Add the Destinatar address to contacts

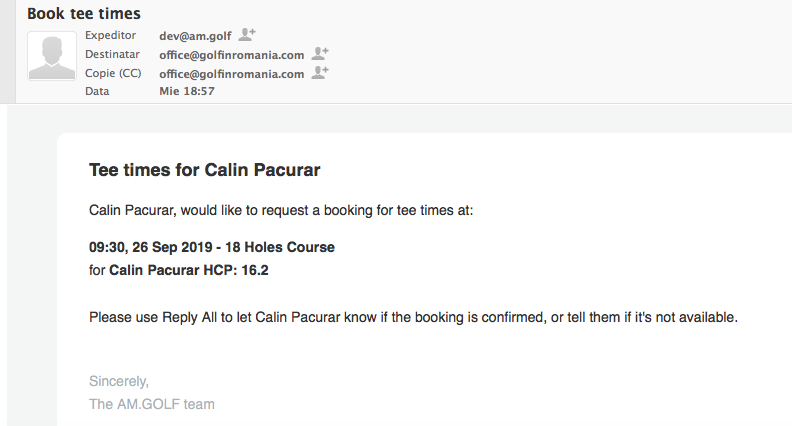coord(320,54)
